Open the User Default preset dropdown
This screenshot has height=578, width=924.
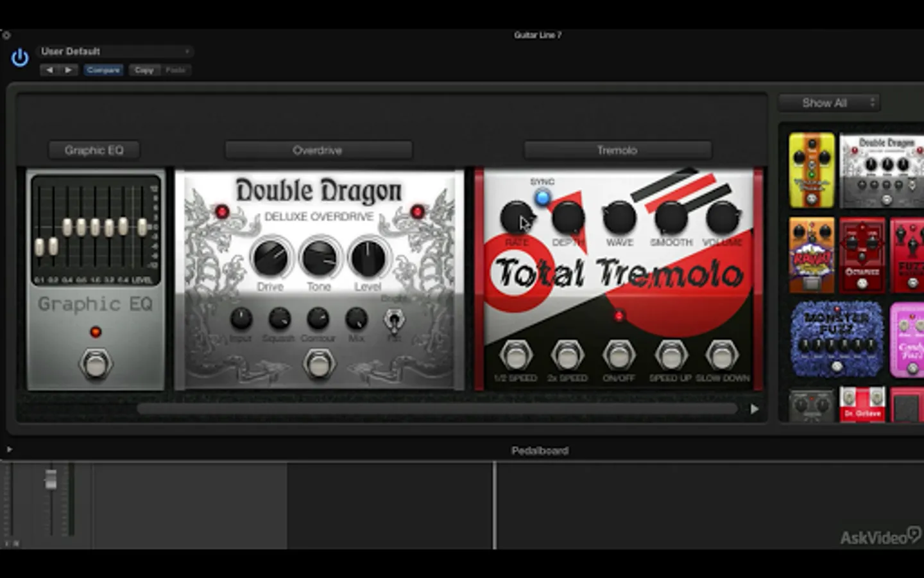coord(116,51)
